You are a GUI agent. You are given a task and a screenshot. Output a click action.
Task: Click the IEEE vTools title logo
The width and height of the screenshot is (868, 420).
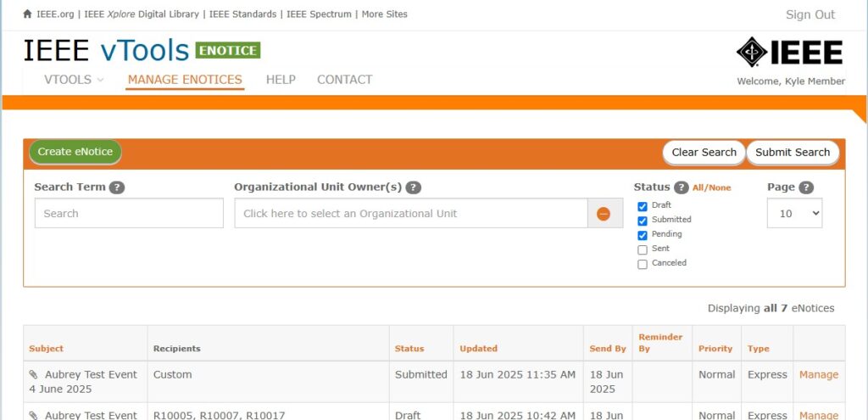point(106,50)
